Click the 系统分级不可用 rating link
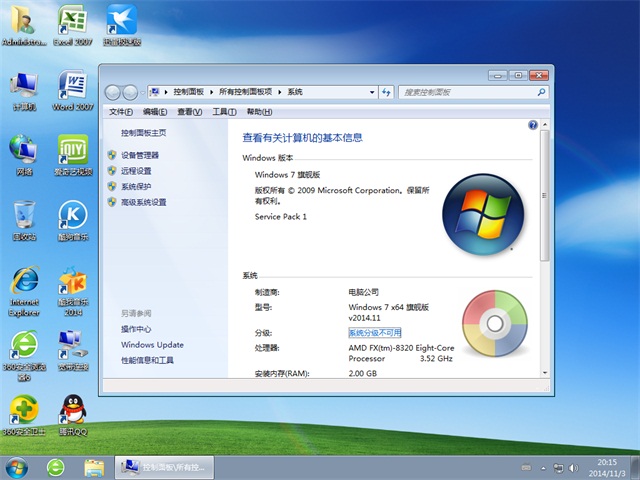Viewport: 640px width, 480px height. (374, 332)
